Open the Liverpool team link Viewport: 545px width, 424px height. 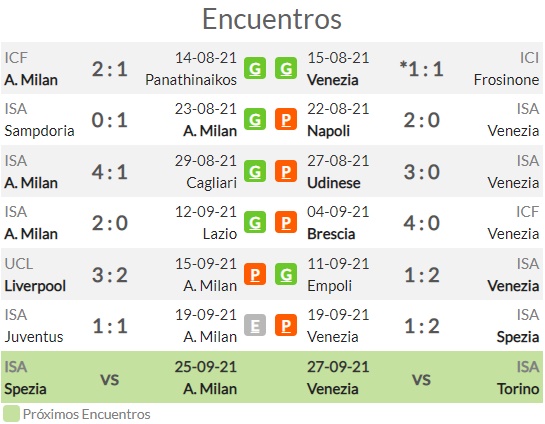tap(35, 286)
